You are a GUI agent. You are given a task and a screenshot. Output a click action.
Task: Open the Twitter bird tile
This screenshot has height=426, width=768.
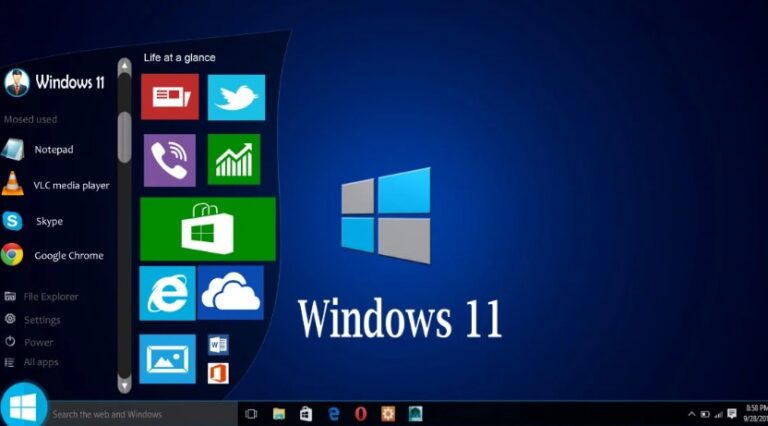pyautogui.click(x=237, y=97)
